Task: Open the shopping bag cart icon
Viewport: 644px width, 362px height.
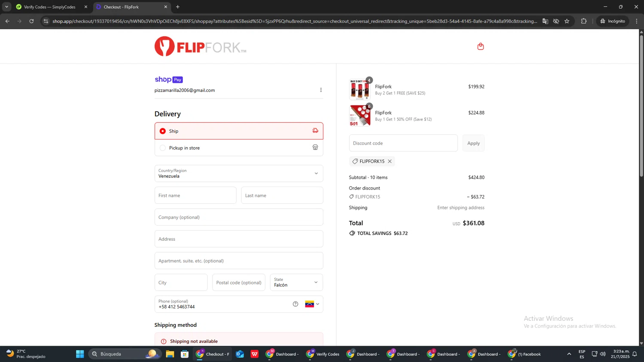Action: tap(480, 46)
